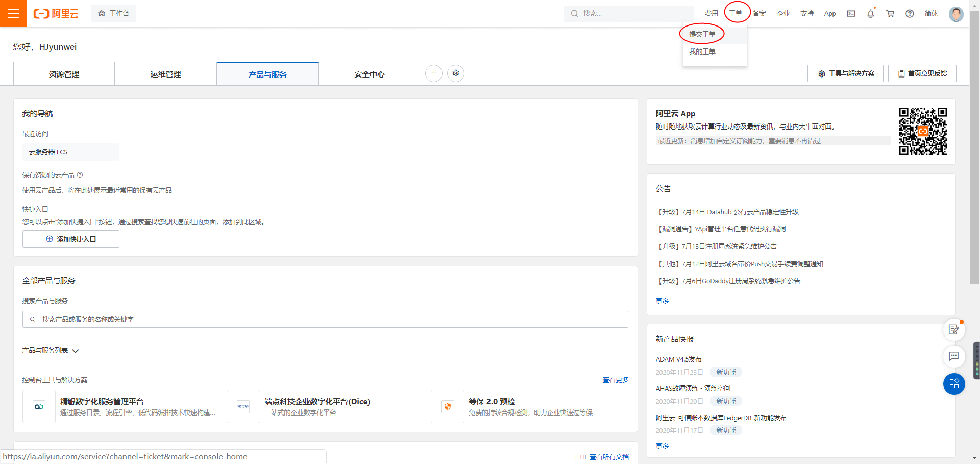Focus the product and service search field
Image resolution: width=980 pixels, height=464 pixels.
click(x=325, y=319)
